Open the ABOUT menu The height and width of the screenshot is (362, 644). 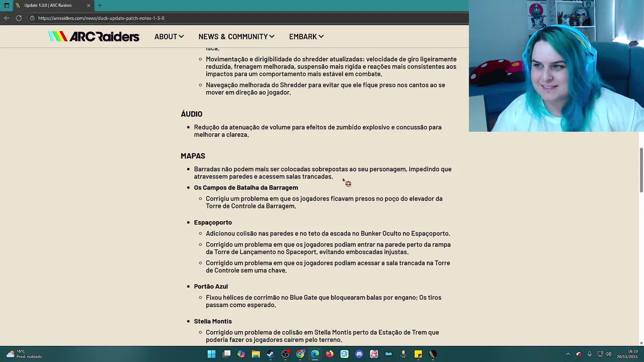(x=169, y=37)
